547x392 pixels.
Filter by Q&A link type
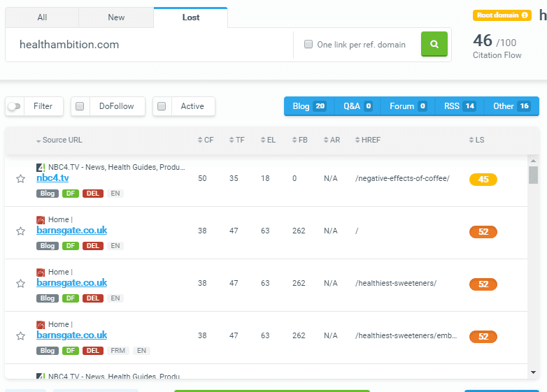[x=357, y=106]
